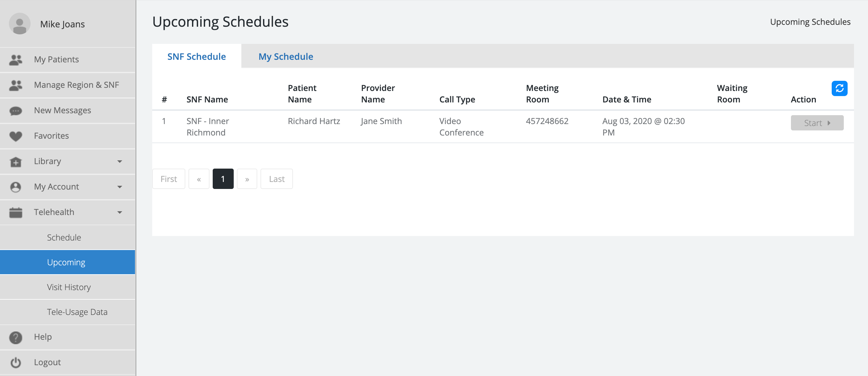Image resolution: width=868 pixels, height=376 pixels.
Task: Switch to the My Schedule tab
Action: tap(285, 57)
